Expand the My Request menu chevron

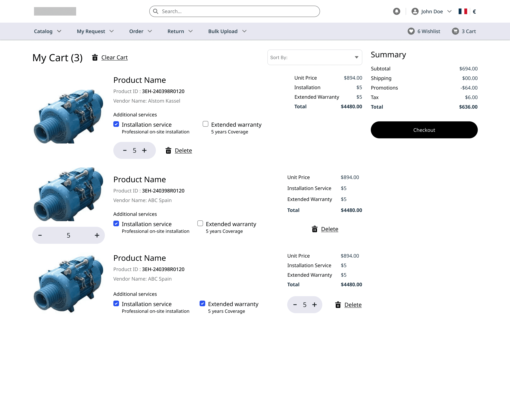111,31
